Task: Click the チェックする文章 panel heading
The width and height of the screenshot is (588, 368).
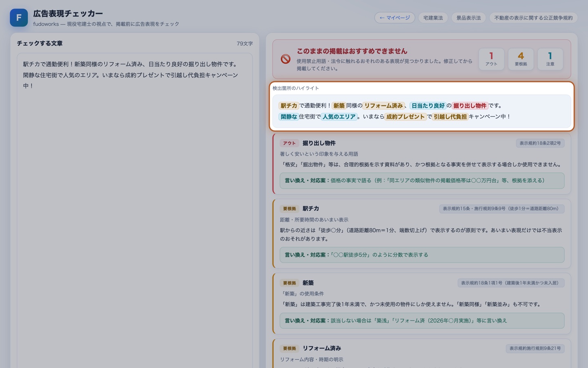Action: click(40, 43)
